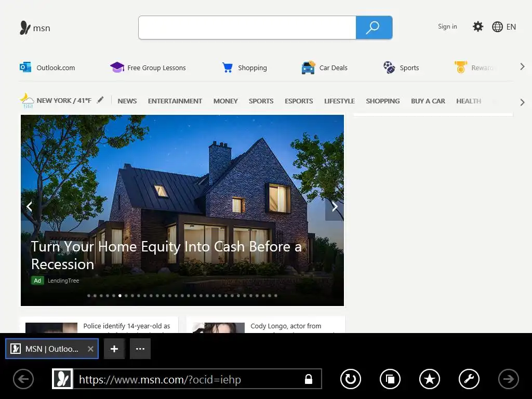Click the MSN butterfly logo
532x399 pixels.
tap(25, 28)
